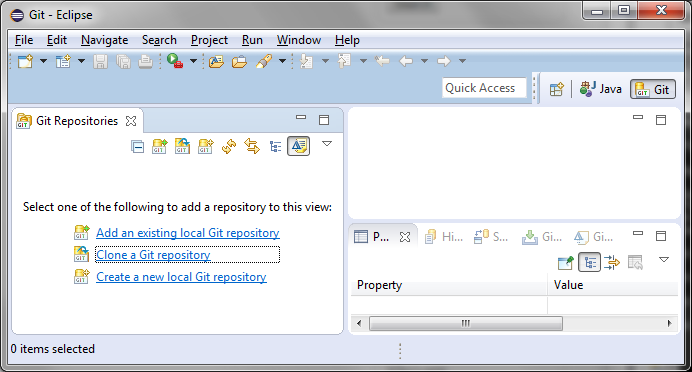
Task: Click the Save All toolbar icon
Action: pyautogui.click(x=123, y=61)
